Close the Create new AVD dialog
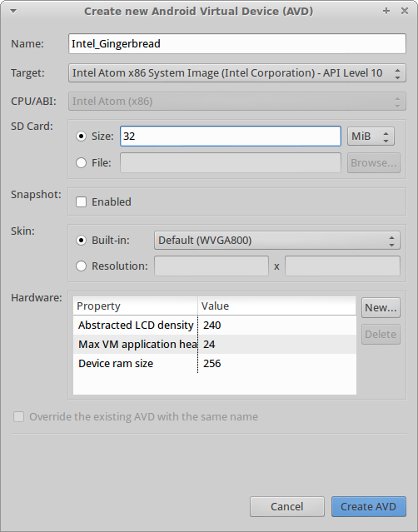 [405, 11]
